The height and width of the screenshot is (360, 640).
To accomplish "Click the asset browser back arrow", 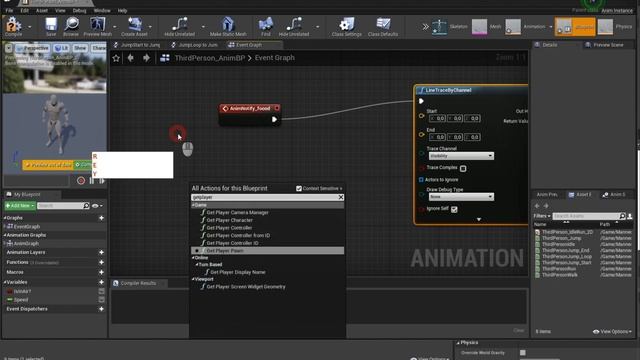I will click(x=537, y=206).
